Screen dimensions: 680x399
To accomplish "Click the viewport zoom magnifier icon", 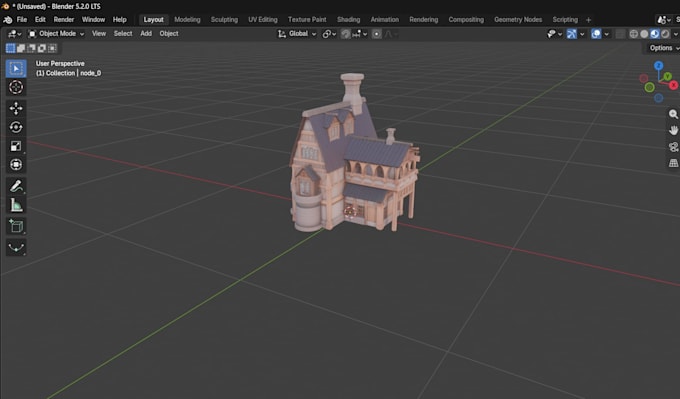I will (x=673, y=114).
